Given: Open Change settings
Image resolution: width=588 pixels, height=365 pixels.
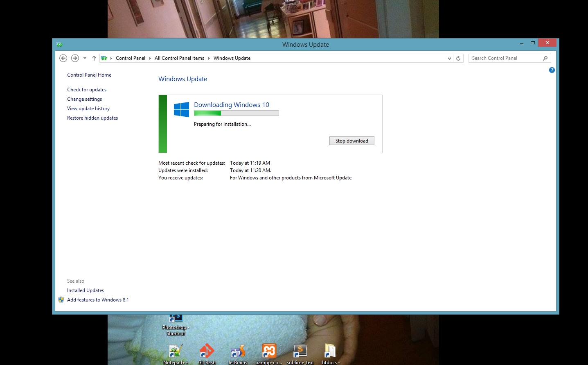Looking at the screenshot, I should (85, 99).
